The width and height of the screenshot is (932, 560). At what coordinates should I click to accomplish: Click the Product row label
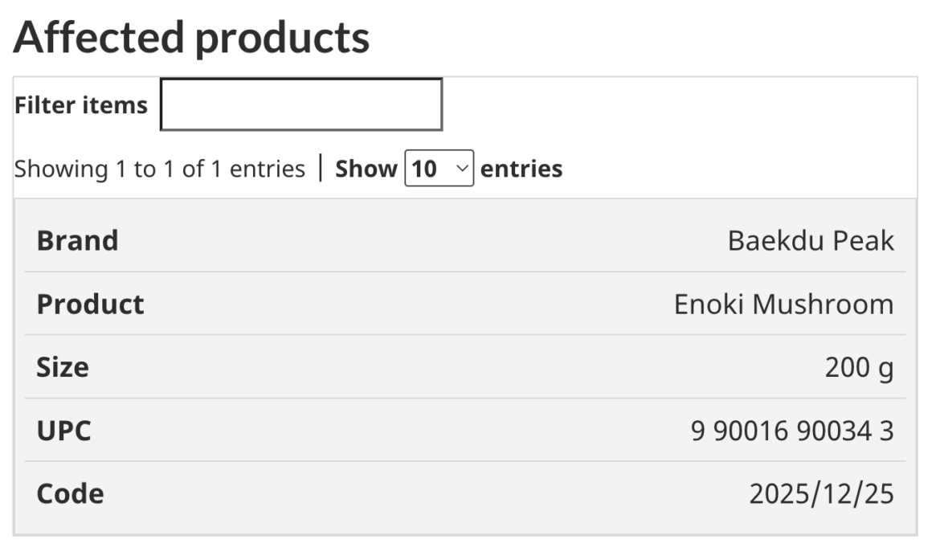[x=90, y=305]
